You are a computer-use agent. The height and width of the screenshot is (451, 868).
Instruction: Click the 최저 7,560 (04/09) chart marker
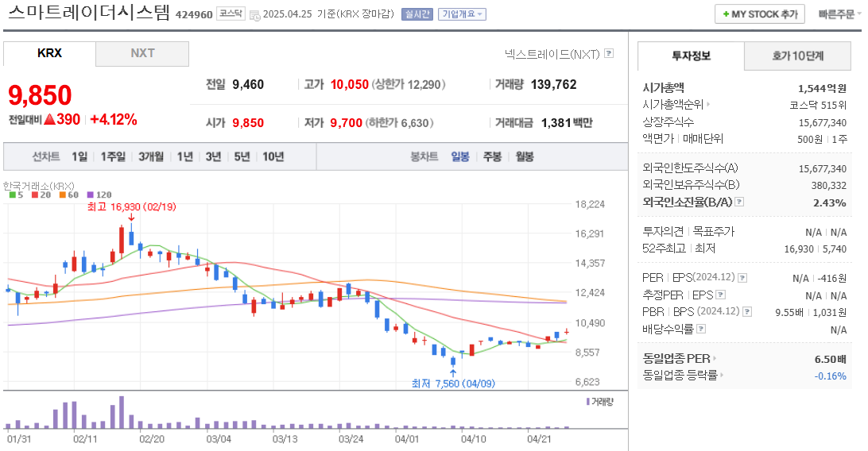pyautogui.click(x=453, y=384)
